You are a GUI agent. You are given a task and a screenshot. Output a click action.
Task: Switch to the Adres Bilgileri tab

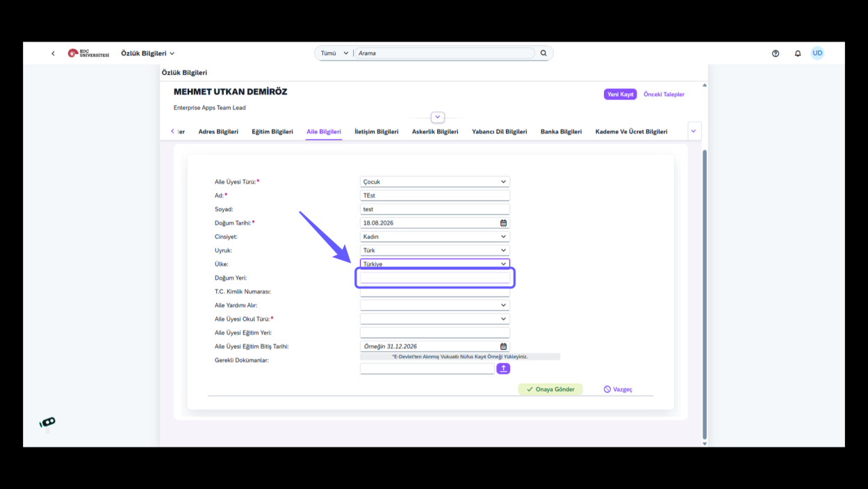point(218,131)
